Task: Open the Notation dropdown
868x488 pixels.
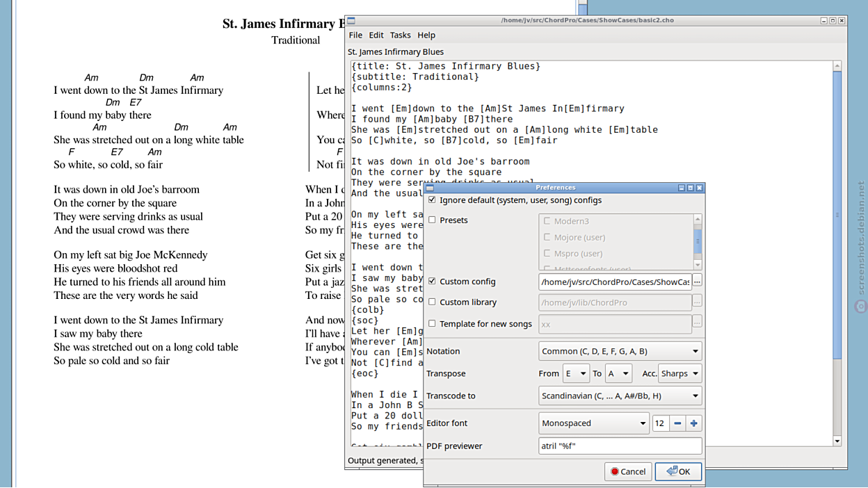Action: point(620,351)
